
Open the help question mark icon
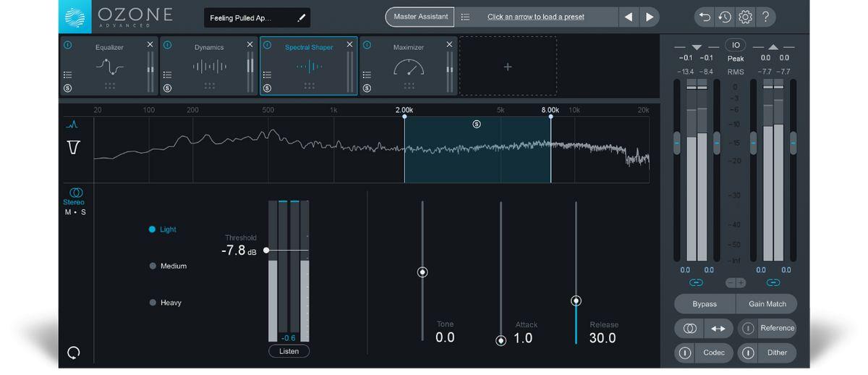tap(766, 17)
